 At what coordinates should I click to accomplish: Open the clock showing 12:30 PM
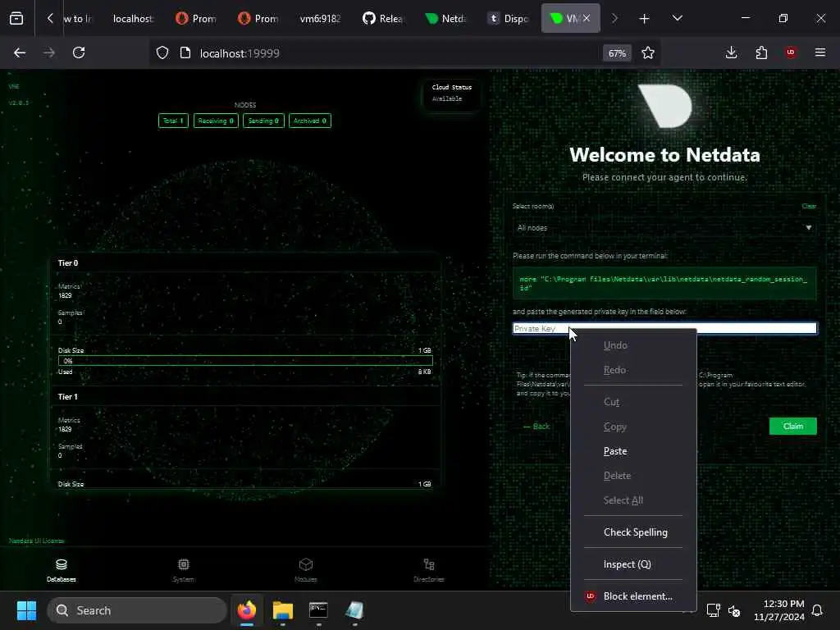pos(779,610)
